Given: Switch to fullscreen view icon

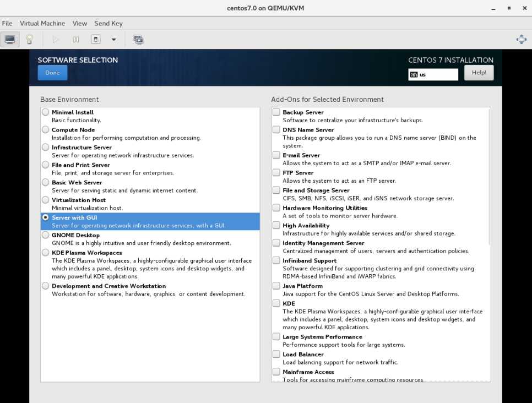Looking at the screenshot, I should (522, 40).
